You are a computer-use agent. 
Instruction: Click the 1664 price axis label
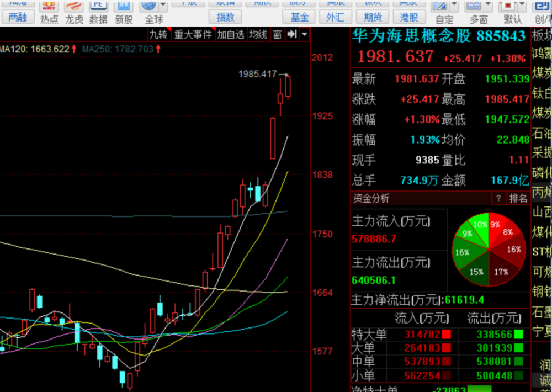pos(322,292)
